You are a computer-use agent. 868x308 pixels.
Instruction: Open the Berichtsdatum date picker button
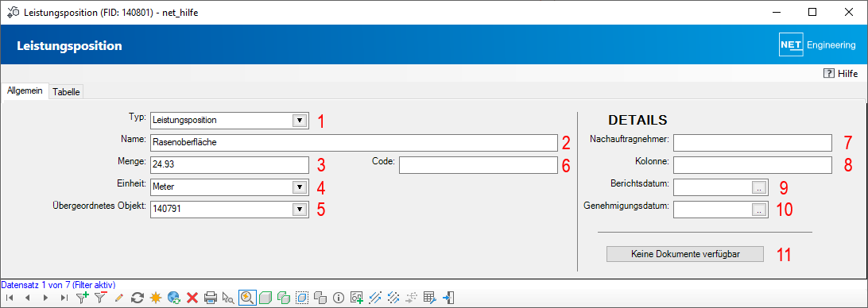click(x=760, y=187)
